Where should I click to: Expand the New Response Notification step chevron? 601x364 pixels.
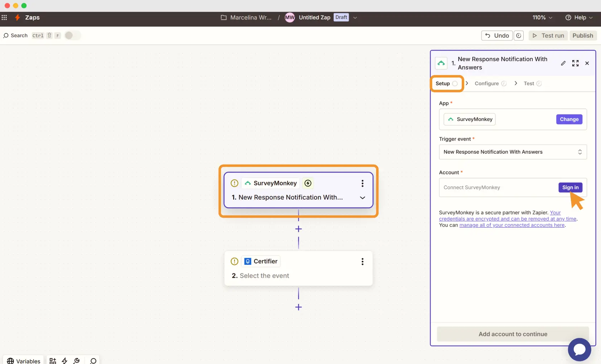(362, 198)
